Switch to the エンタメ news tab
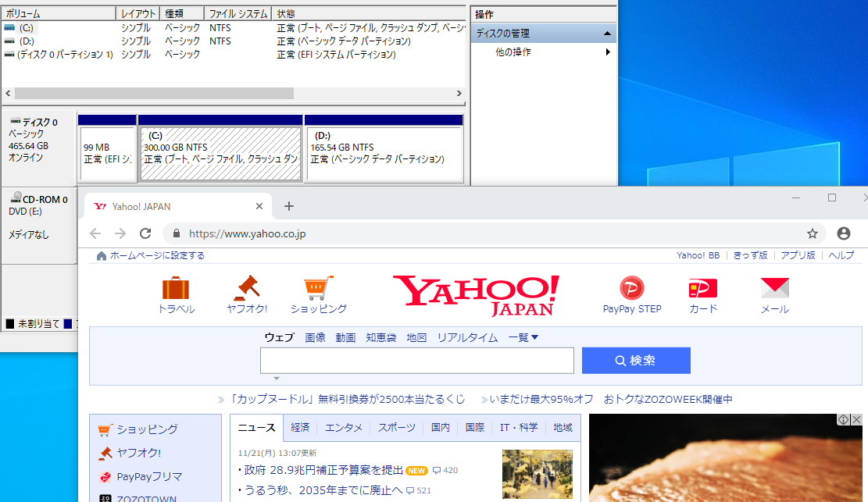868x502 pixels. click(x=343, y=427)
